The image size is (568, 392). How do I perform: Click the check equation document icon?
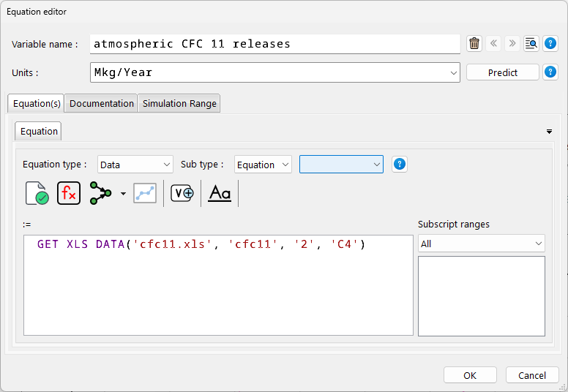(37, 193)
